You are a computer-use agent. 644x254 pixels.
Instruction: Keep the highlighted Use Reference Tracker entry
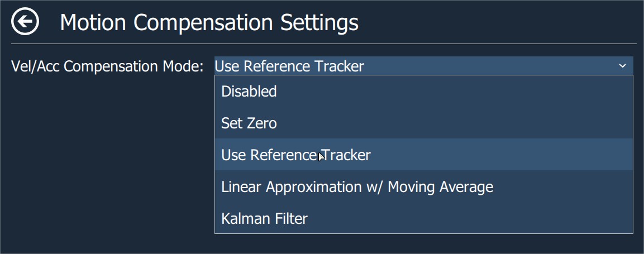tap(295, 155)
